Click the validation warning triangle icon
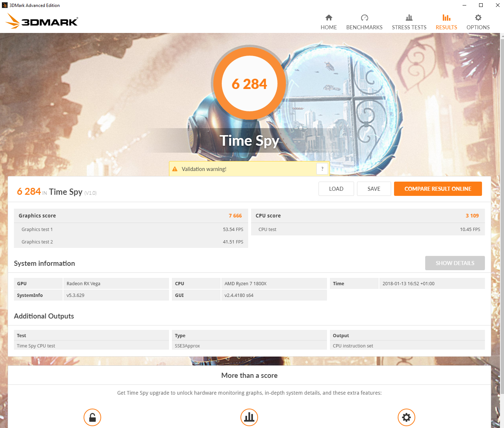The width and height of the screenshot is (504, 428). [175, 169]
